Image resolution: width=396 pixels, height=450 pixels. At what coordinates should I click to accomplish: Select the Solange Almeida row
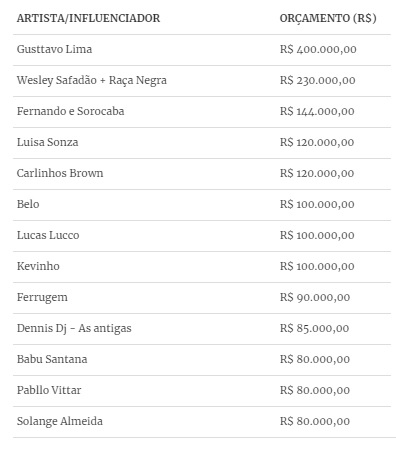pyautogui.click(x=202, y=421)
